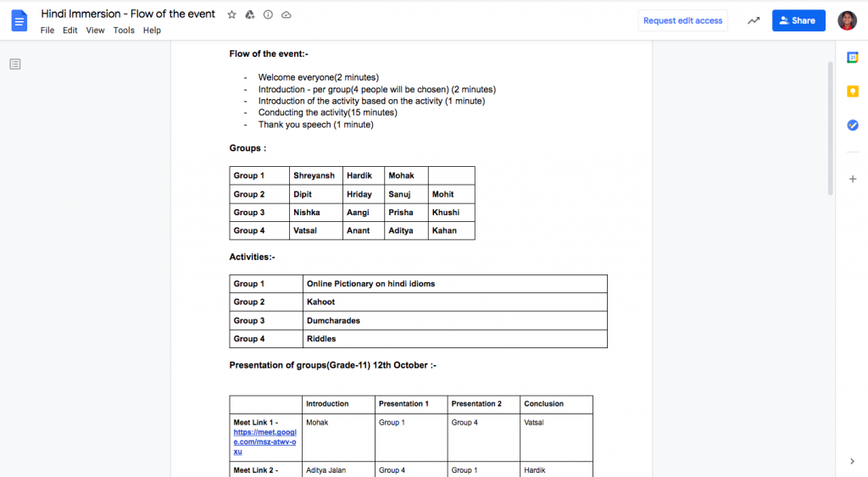Click the 'Flow of the event:-' heading
This screenshot has height=477, width=868.
click(269, 53)
